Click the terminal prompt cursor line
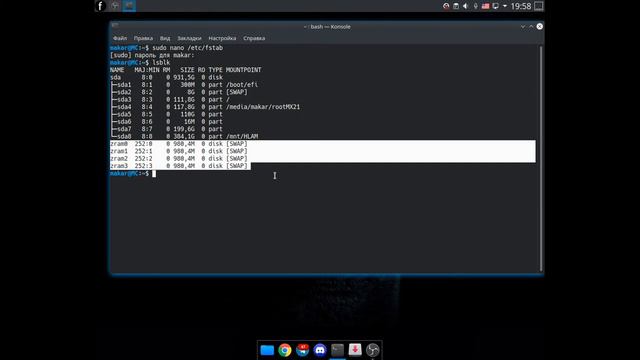The width and height of the screenshot is (640, 360). [133, 173]
